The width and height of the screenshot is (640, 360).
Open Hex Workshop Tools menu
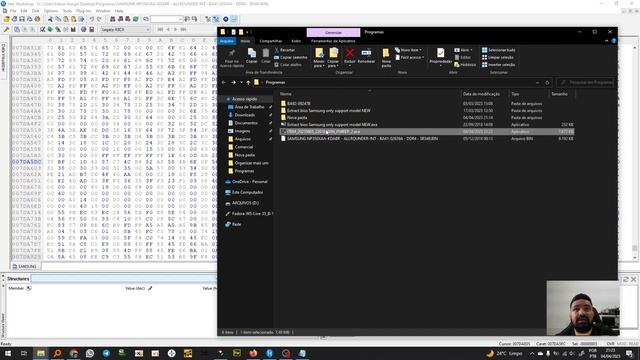click(67, 11)
